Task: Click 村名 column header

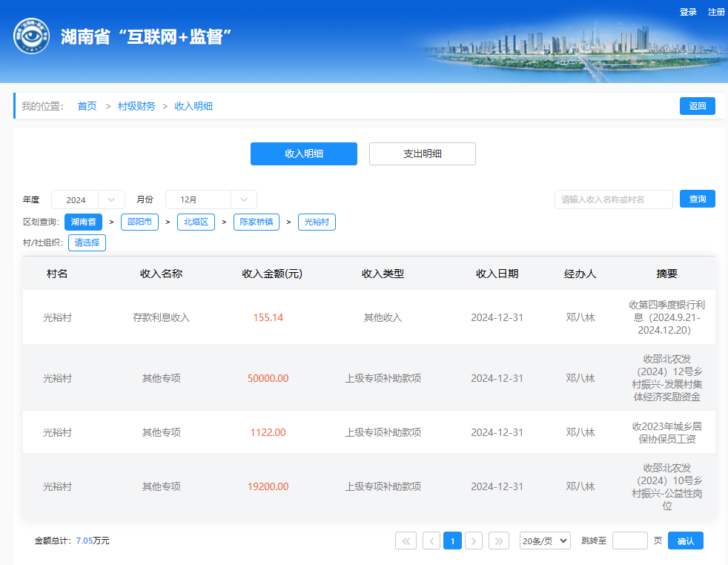Action: pyautogui.click(x=57, y=274)
